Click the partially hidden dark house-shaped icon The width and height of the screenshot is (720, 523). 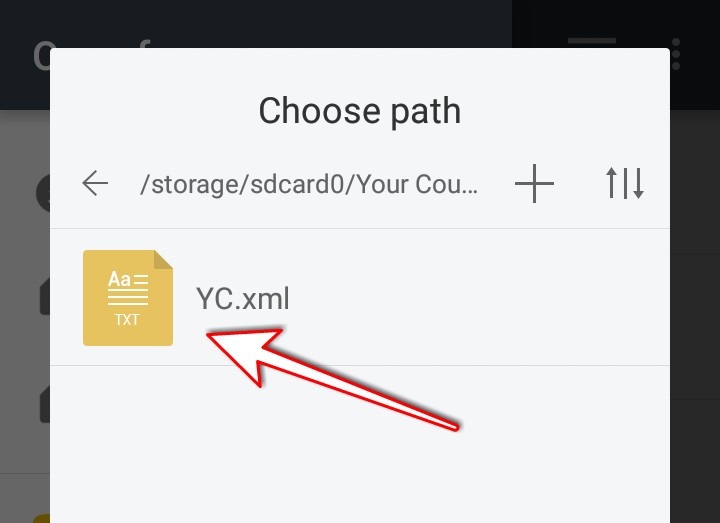click(x=45, y=297)
